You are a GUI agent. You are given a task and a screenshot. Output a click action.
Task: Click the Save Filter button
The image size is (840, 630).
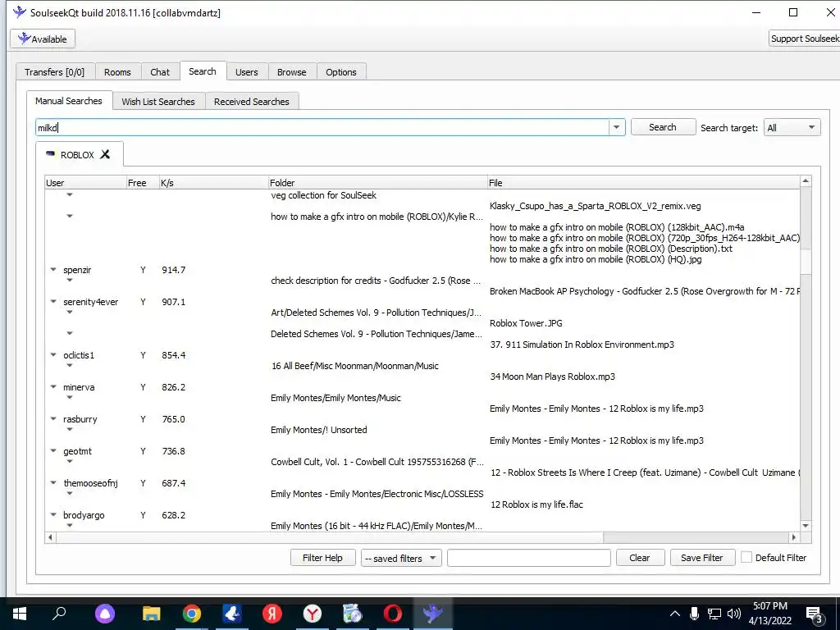(x=702, y=558)
